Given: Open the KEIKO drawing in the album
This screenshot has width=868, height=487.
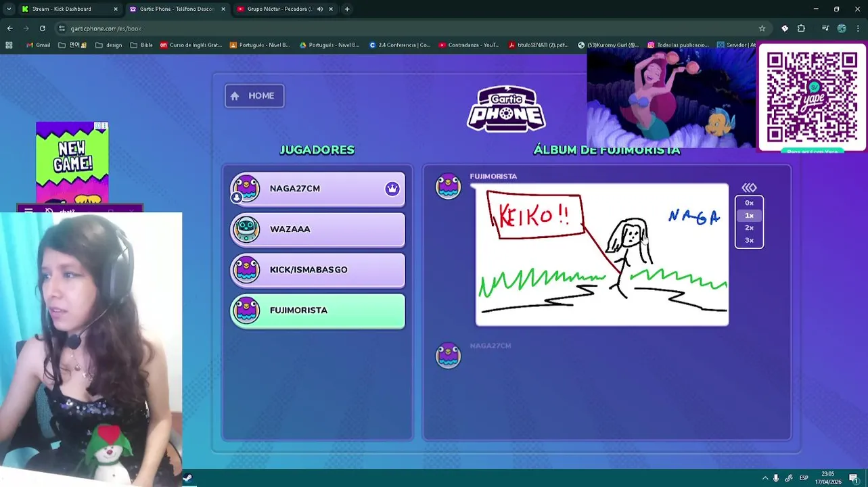Looking at the screenshot, I should pyautogui.click(x=602, y=255).
